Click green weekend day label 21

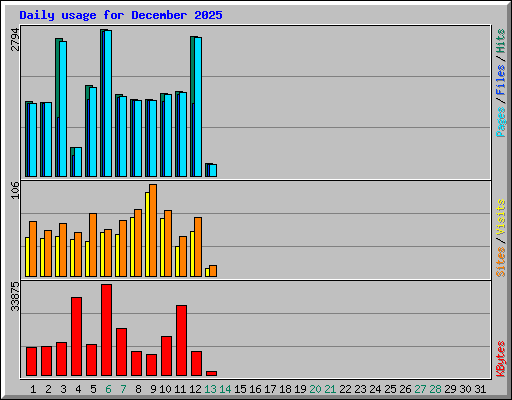click(330, 389)
